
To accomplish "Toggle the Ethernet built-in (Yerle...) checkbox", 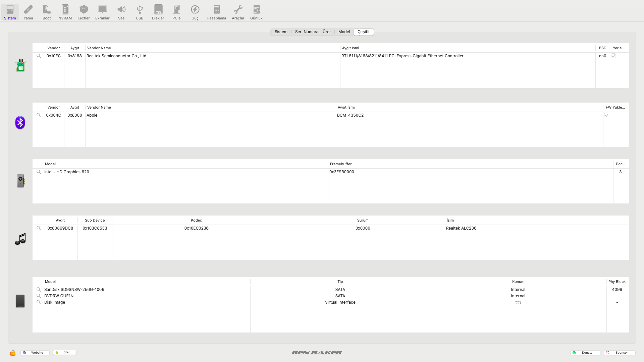I will point(613,56).
